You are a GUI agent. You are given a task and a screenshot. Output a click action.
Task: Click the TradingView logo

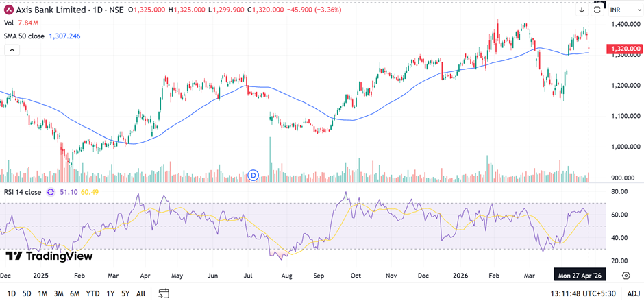click(x=49, y=256)
